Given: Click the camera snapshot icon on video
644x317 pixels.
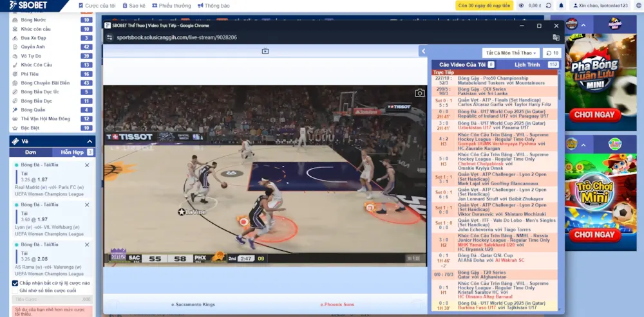Looking at the screenshot, I should pyautogui.click(x=419, y=93).
